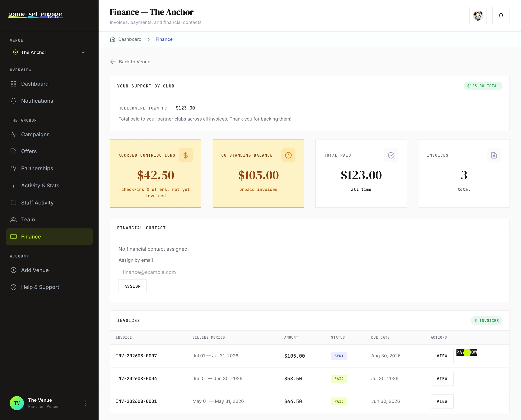Open the Dashboard menu item

click(x=49, y=84)
